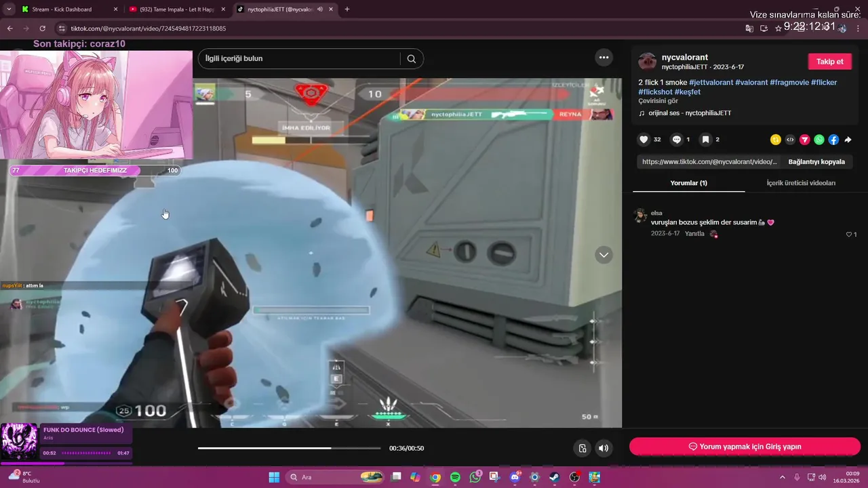The width and height of the screenshot is (868, 488).
Task: Toggle the miniplayer icon beside volume
Action: click(583, 448)
